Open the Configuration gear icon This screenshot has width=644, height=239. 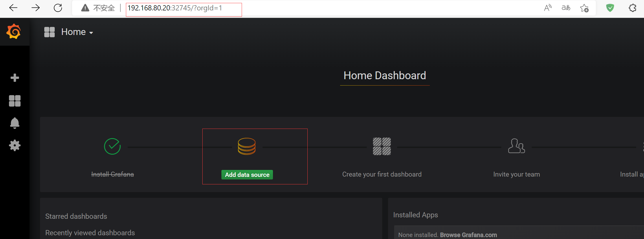pos(15,145)
